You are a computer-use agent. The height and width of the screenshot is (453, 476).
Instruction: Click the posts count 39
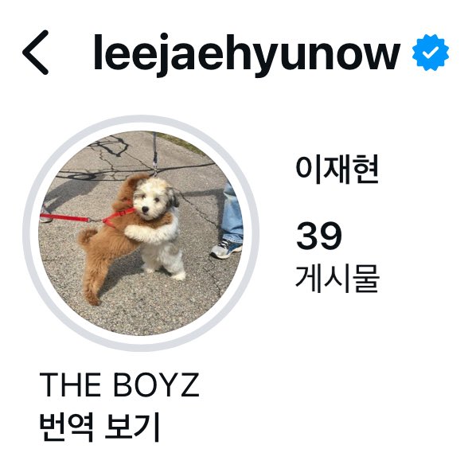(x=318, y=236)
